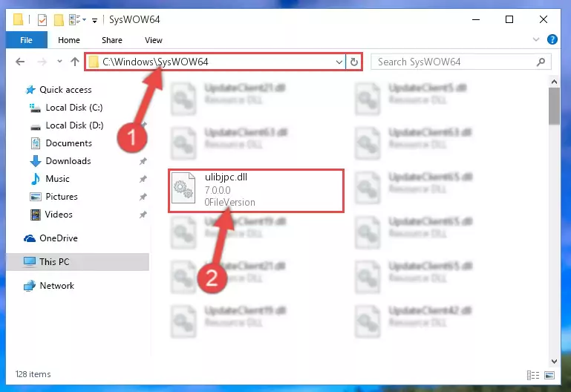The width and height of the screenshot is (571, 392).
Task: Click the ulibjpc.dll gear file icon
Action: click(x=183, y=187)
